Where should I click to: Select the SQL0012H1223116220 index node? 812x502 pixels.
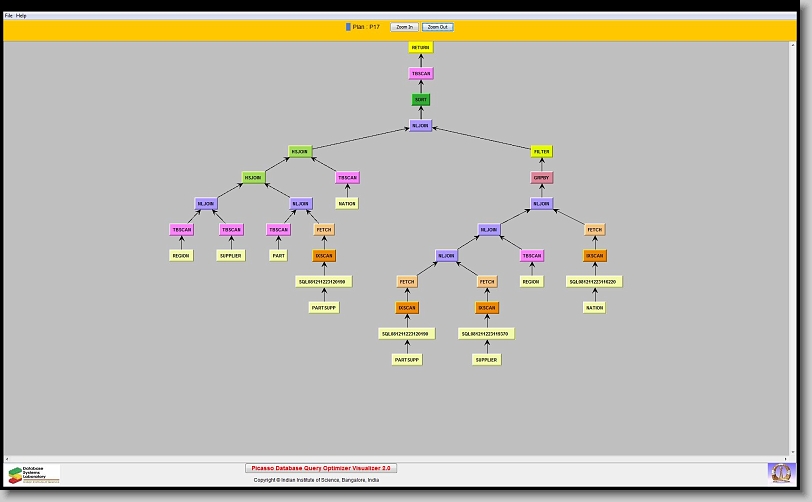[594, 281]
